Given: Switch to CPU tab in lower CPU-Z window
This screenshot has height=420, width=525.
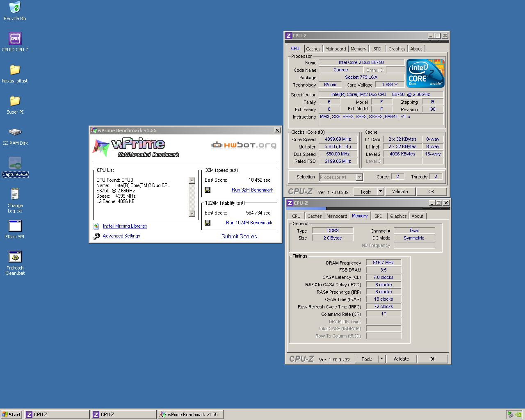Looking at the screenshot, I should coord(296,216).
